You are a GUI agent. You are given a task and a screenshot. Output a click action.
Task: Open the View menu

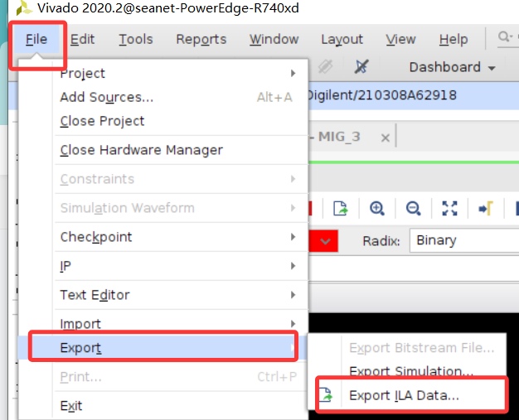[400, 40]
